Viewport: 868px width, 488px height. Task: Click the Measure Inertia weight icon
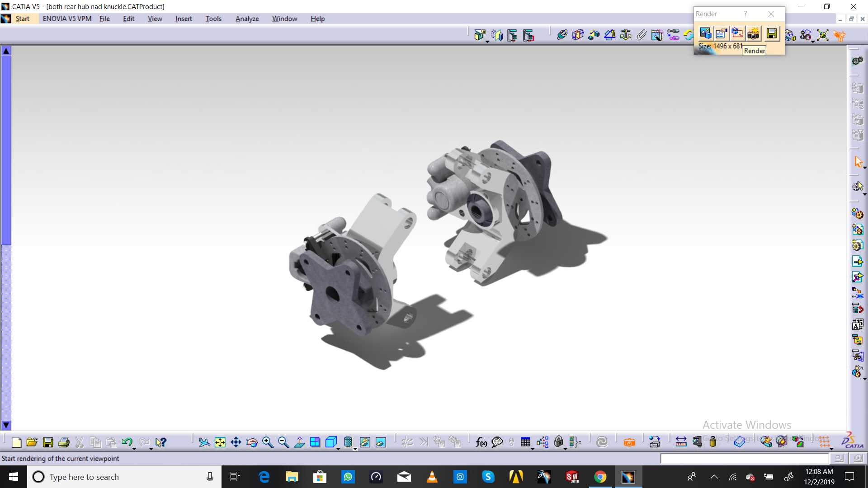(713, 442)
